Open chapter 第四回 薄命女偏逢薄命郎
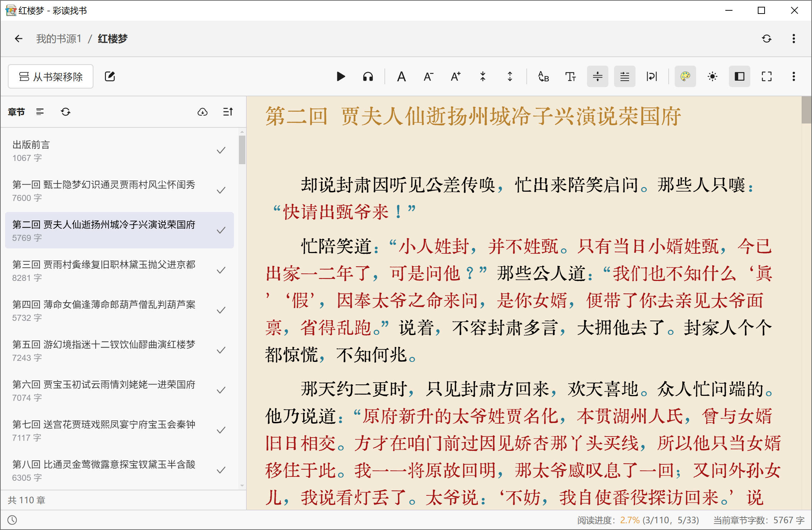This screenshot has width=812, height=530. coord(119,311)
